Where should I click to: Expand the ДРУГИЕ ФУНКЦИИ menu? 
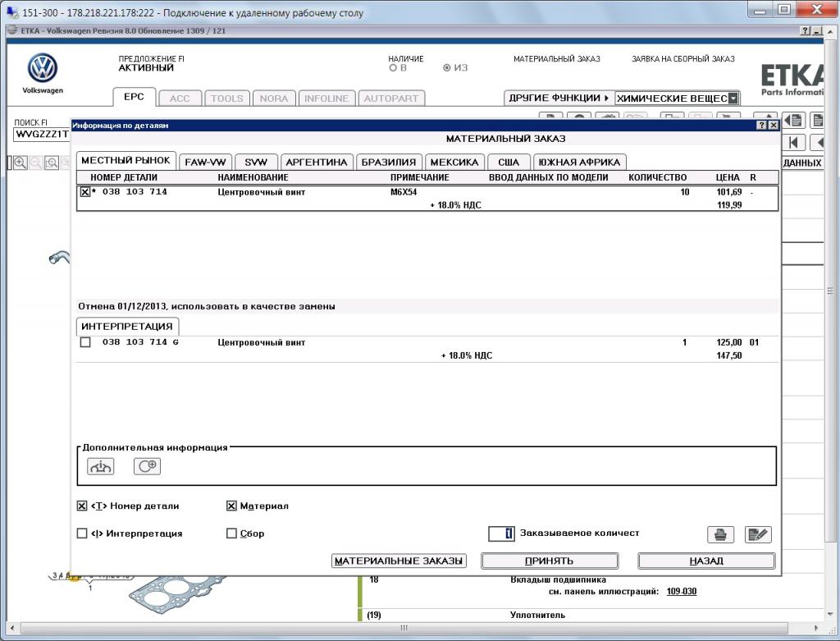click(559, 98)
